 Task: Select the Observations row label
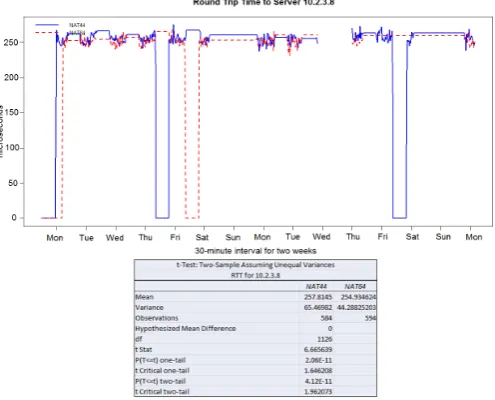point(157,318)
